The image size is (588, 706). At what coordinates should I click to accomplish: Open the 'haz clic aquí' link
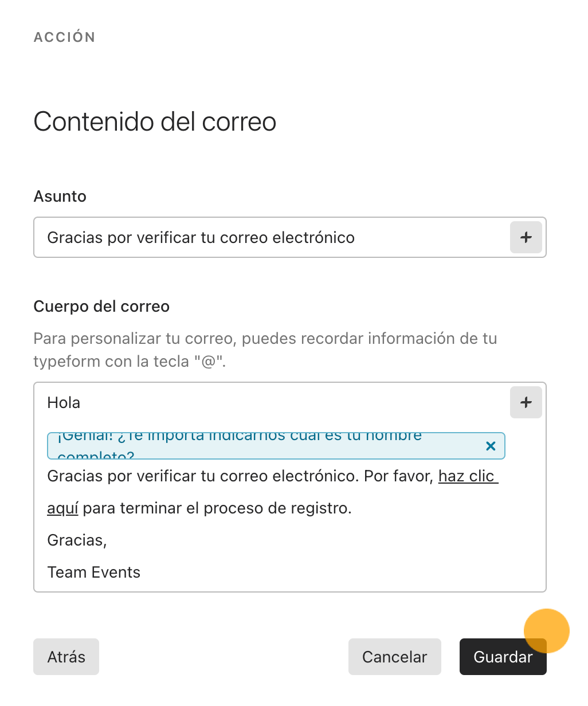tap(468, 476)
